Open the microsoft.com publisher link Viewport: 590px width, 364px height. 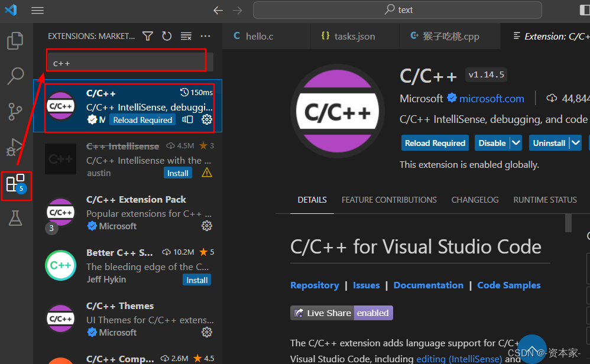click(x=491, y=99)
